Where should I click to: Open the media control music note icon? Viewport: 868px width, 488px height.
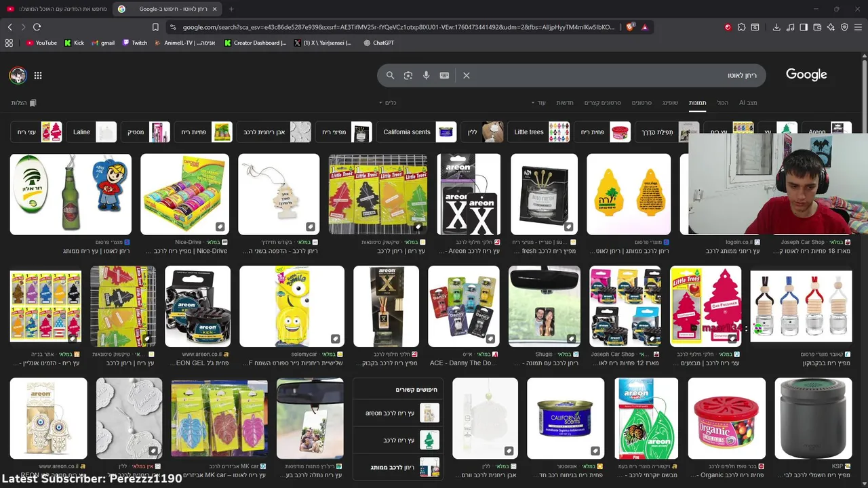790,27
